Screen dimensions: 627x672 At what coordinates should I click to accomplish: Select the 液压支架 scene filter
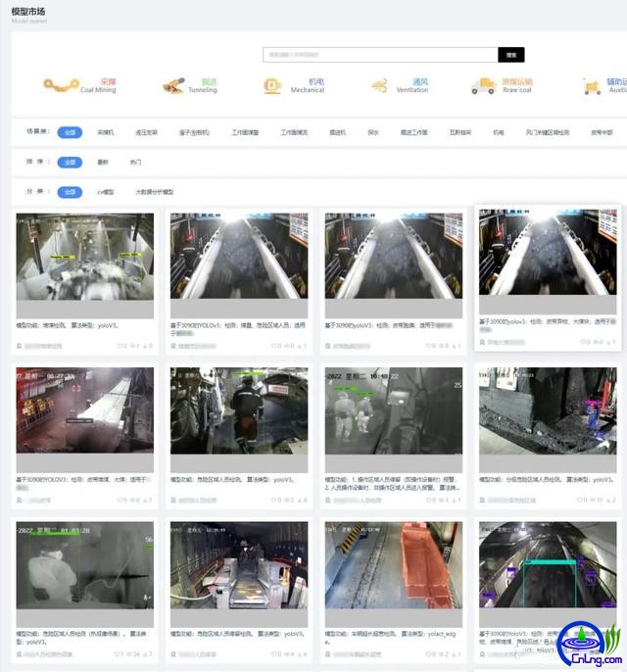[x=146, y=132]
